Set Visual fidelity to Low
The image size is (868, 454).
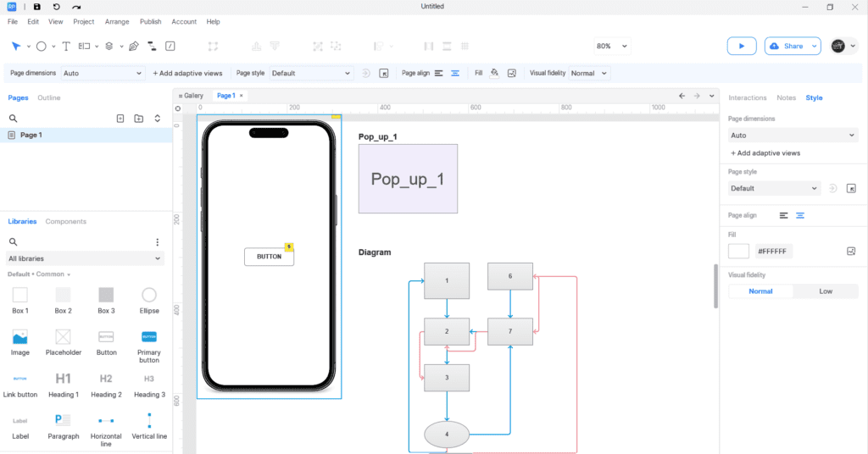point(825,291)
